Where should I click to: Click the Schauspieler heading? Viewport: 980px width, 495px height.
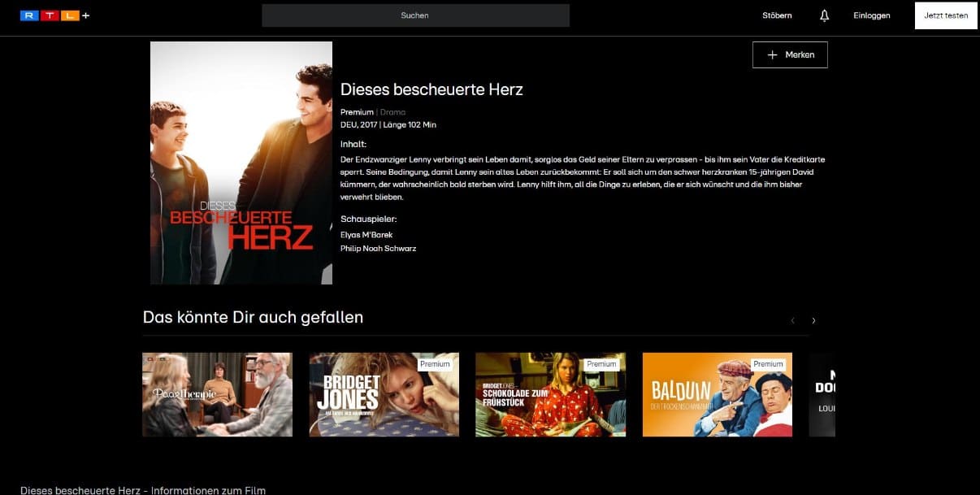(368, 219)
